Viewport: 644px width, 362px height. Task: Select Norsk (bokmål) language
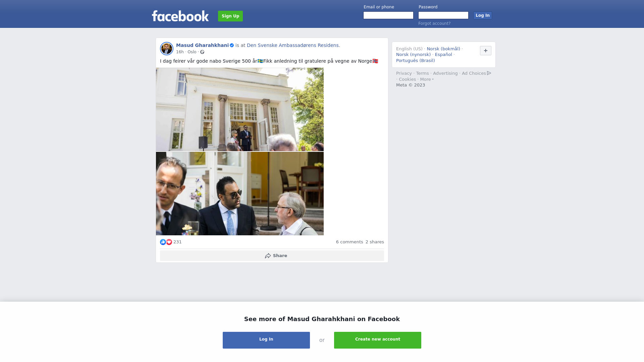pyautogui.click(x=443, y=49)
